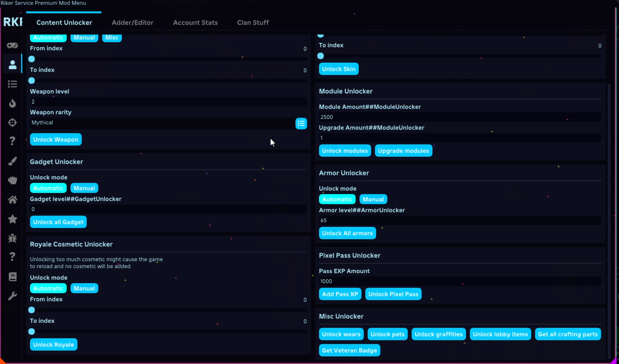This screenshot has width=619, height=364.
Task: Set Armor Unlocker mode to Automatic
Action: pos(337,199)
